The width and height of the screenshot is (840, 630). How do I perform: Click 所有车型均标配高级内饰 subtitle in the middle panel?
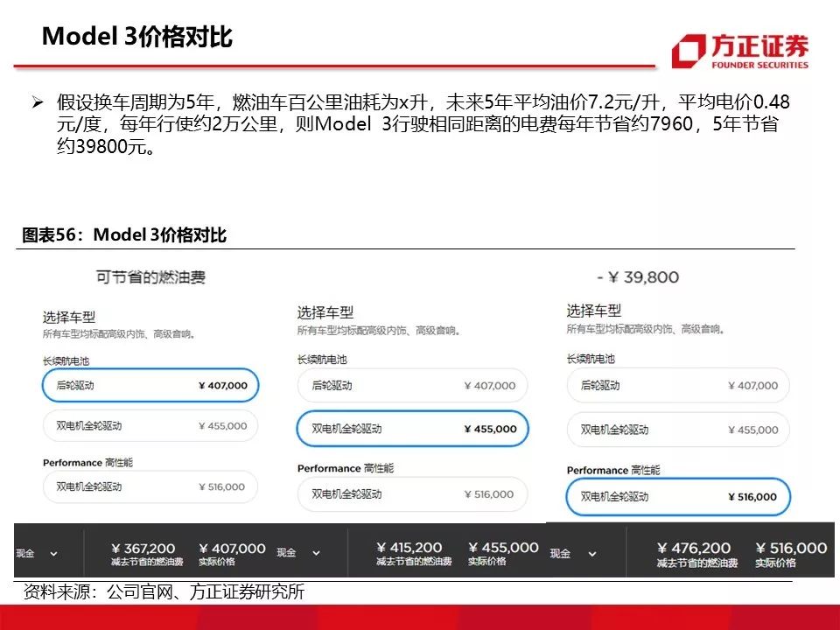379,331
